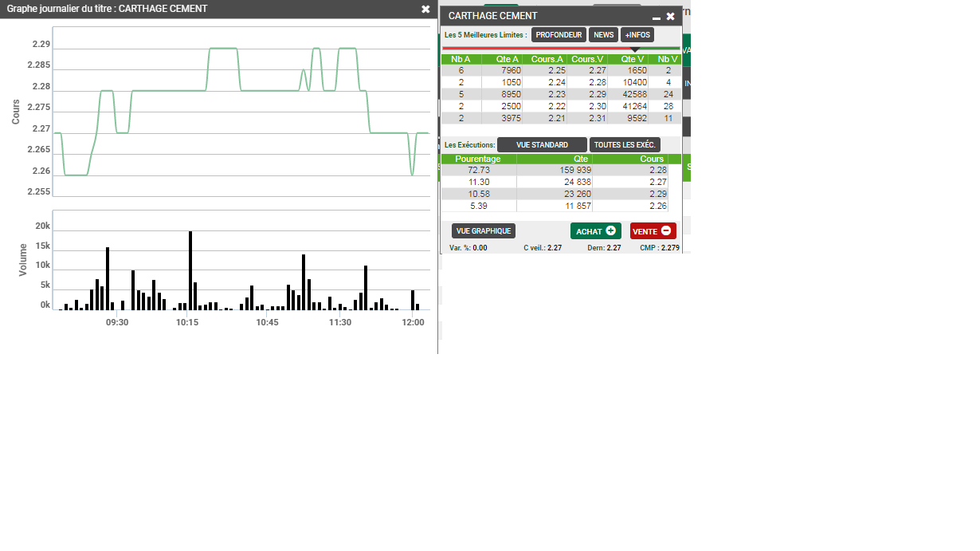This screenshot has height=551, width=980.
Task: Click ask quantity 41264 cell
Action: [x=629, y=106]
